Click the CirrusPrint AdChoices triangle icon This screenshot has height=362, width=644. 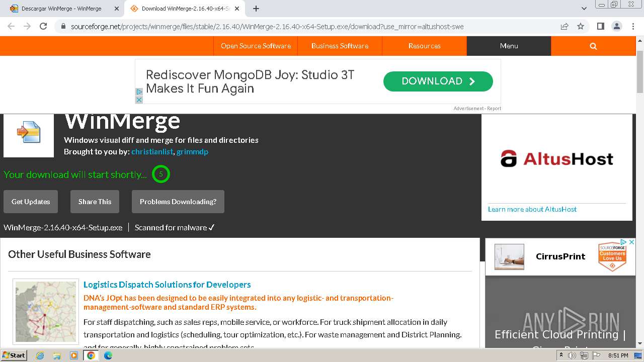pyautogui.click(x=623, y=242)
